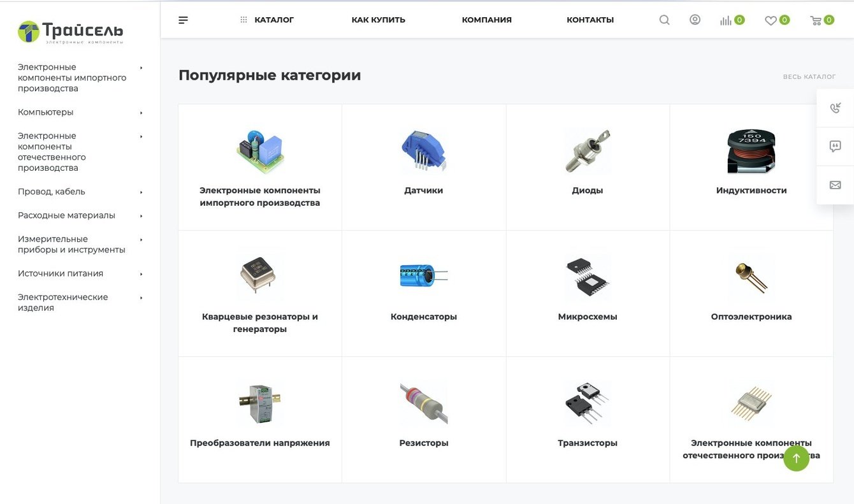Open the hamburger menu icon
854x504 pixels.
click(183, 20)
